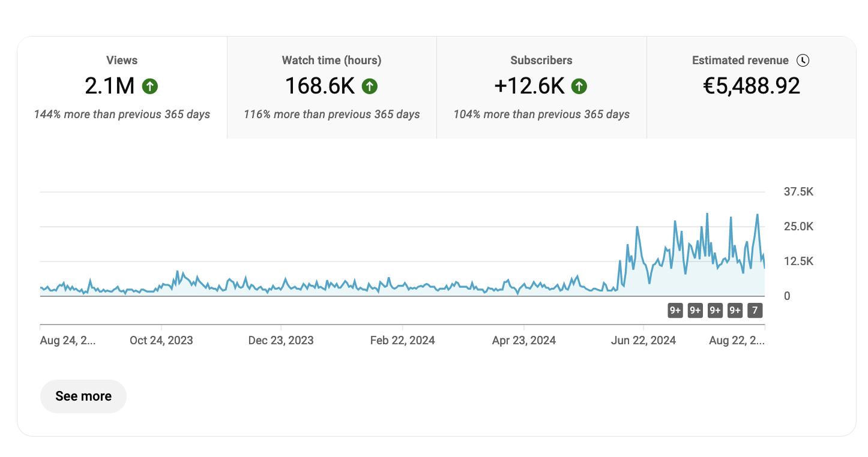This screenshot has height=457, width=868.
Task: Click the green up arrow beside 2.1M views
Action: coord(150,87)
